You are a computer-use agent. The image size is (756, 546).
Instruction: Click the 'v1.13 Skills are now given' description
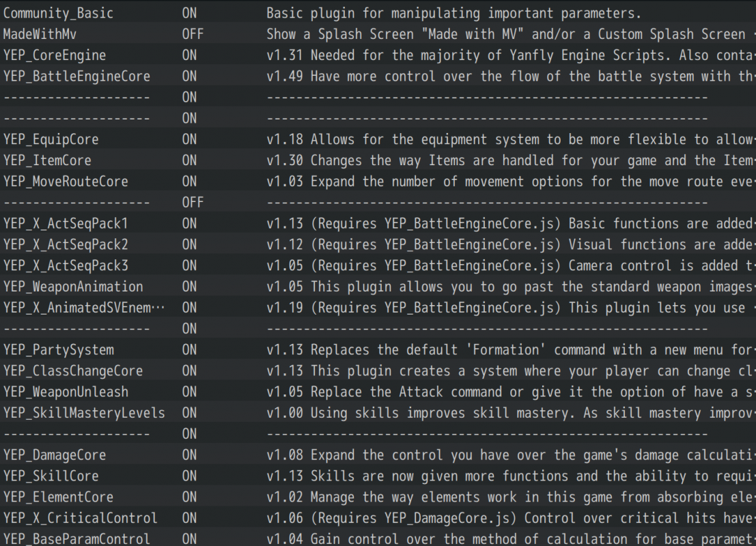(510, 476)
